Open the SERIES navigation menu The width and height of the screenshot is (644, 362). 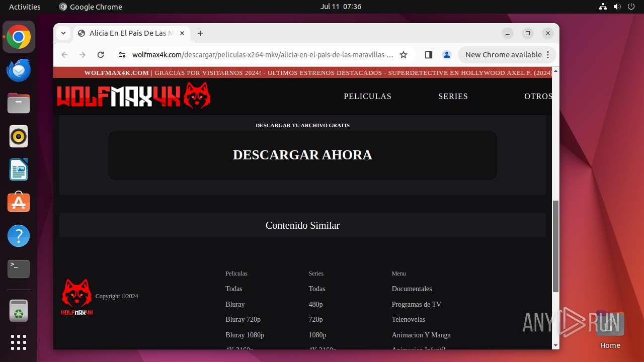[453, 96]
